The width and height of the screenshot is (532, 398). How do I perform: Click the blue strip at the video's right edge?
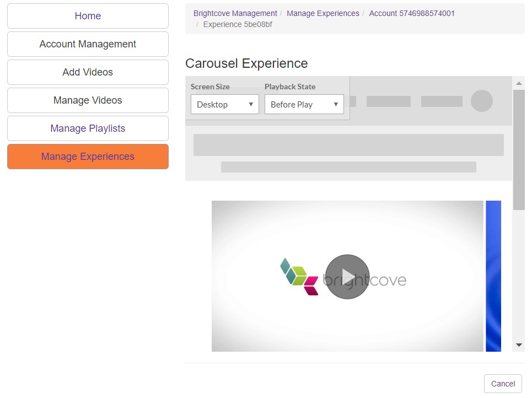pos(493,276)
